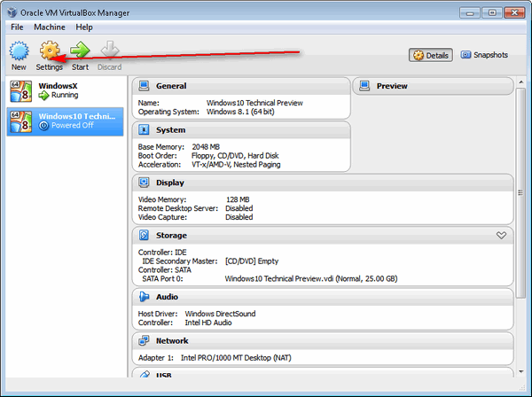Click the VirtualBox title bar app icon

[12, 12]
